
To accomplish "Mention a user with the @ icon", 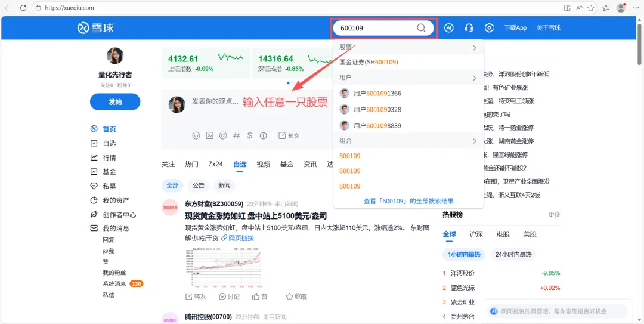I will click(x=223, y=135).
